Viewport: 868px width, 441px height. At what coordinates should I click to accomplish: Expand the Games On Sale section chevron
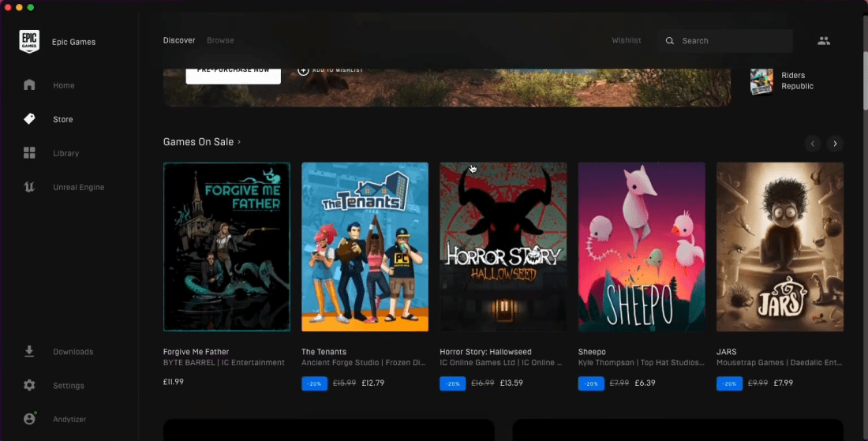click(239, 142)
